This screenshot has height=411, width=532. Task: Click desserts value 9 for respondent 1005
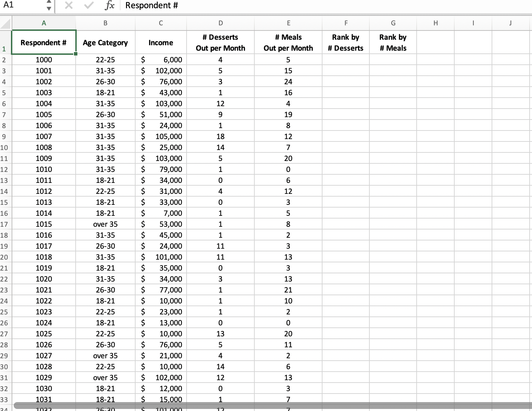click(x=220, y=115)
